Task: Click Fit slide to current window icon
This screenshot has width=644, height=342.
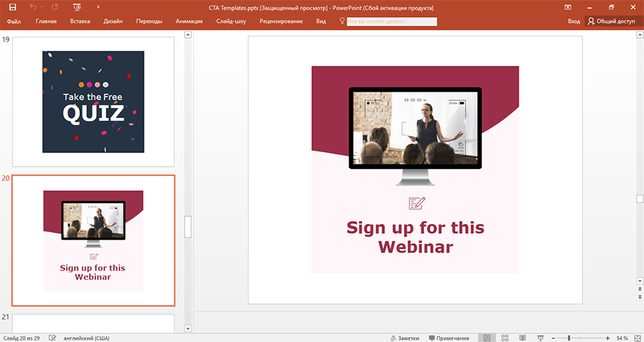Action: (636, 338)
